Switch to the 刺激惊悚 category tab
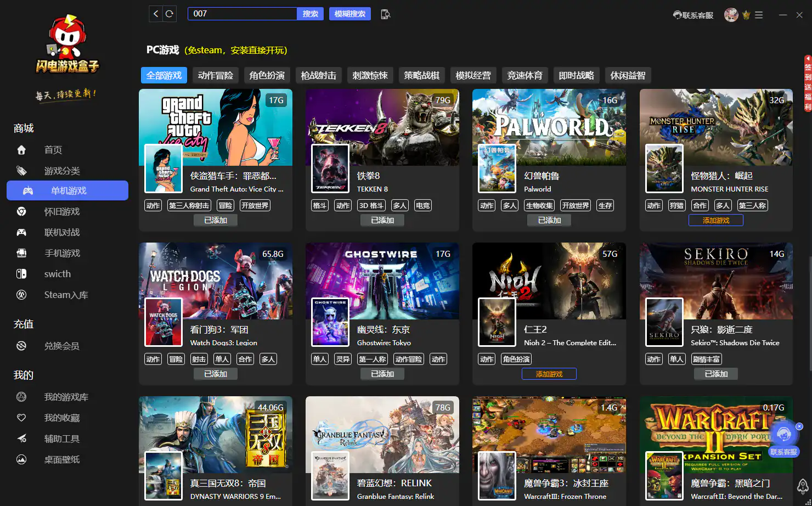Image resolution: width=812 pixels, height=506 pixels. tap(370, 75)
